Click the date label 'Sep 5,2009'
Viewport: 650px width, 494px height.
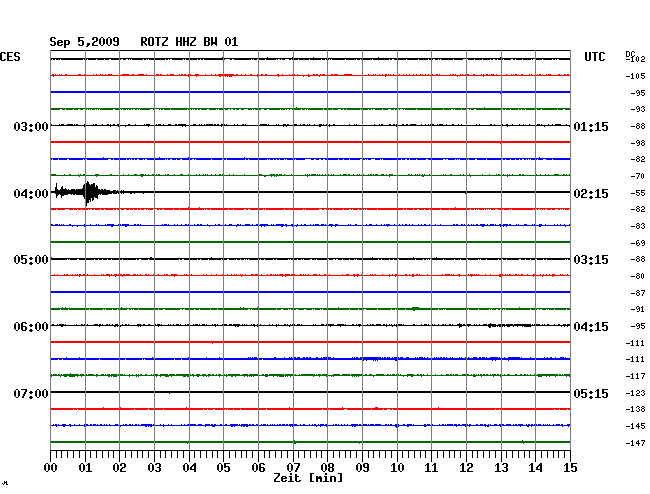pos(84,42)
